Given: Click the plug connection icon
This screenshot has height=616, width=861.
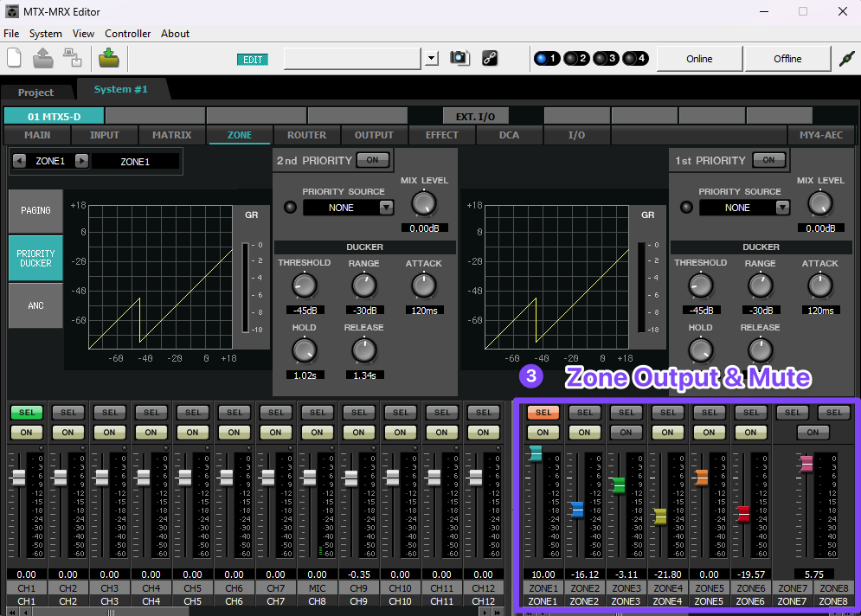Looking at the screenshot, I should tap(847, 58).
